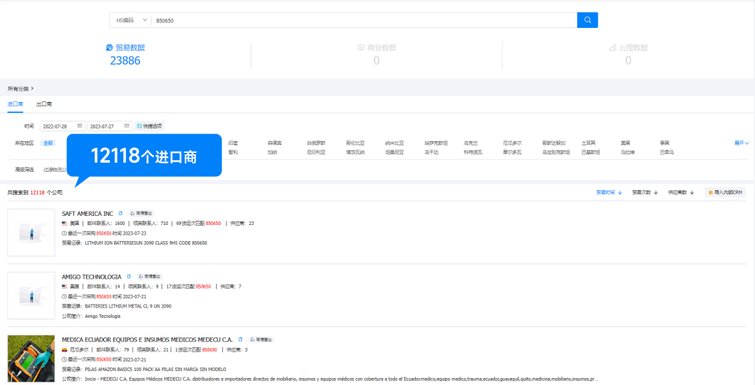Switch to the 出口商 exporters tab
755x385 pixels.
click(x=44, y=104)
